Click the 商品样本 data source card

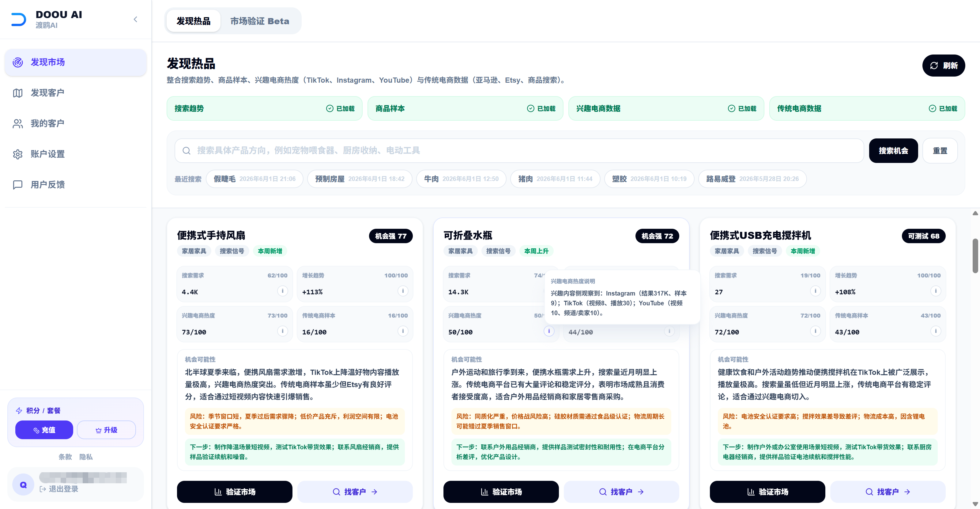[465, 108]
